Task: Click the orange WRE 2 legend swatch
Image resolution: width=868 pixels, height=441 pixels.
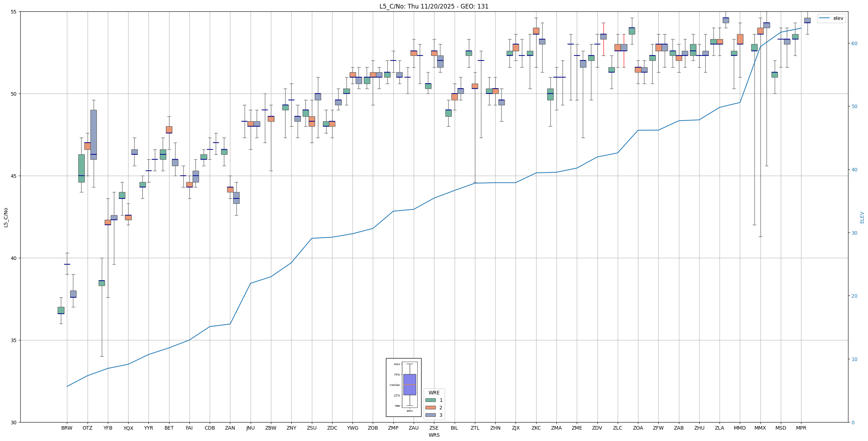Action: (430, 408)
